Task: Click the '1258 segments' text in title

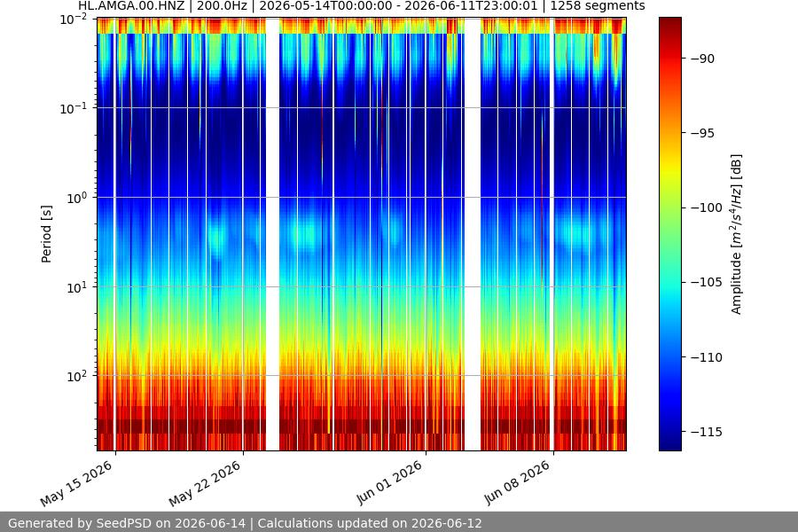Action: [x=598, y=6]
